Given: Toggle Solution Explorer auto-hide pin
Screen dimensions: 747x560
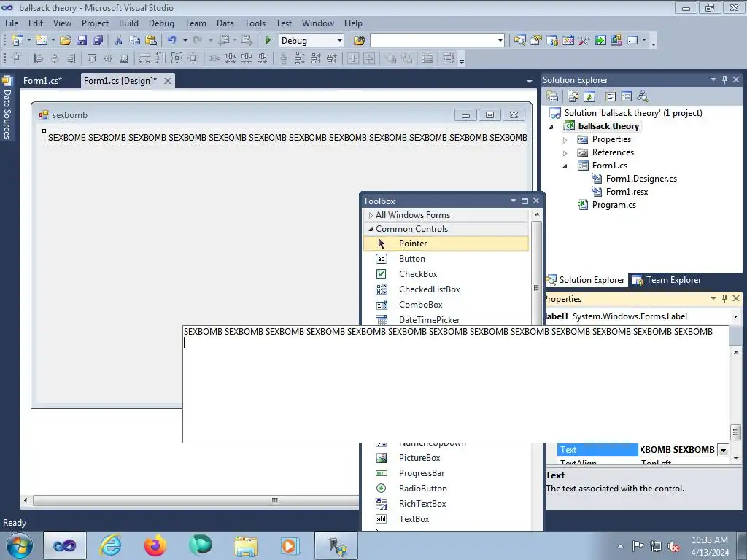Looking at the screenshot, I should pyautogui.click(x=724, y=79).
